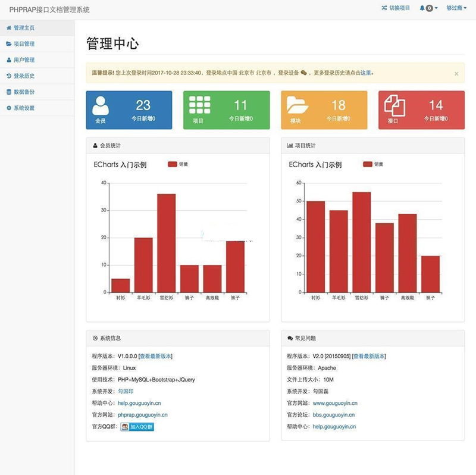Dismiss the yellow login alert banner
This screenshot has height=475, width=476.
point(456,74)
